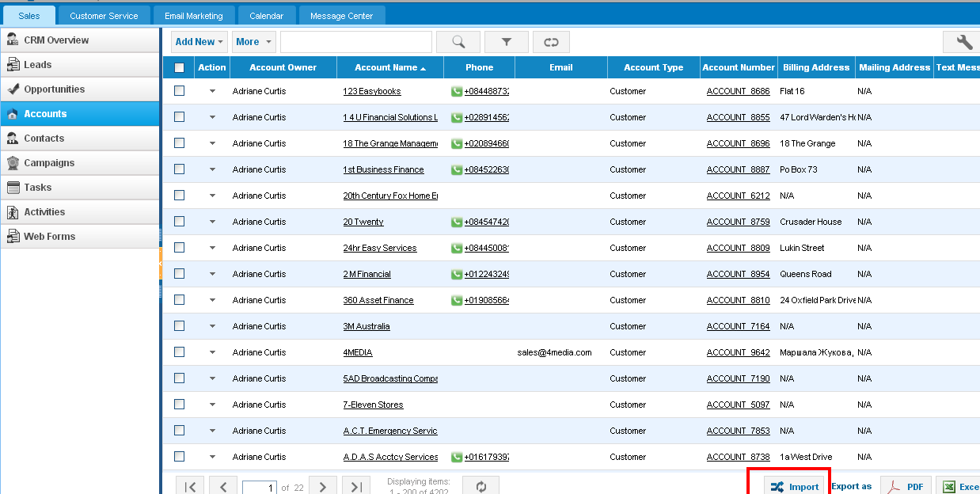Image resolution: width=980 pixels, height=494 pixels.
Task: Click the phone icon for 20 Twenty
Action: click(457, 222)
